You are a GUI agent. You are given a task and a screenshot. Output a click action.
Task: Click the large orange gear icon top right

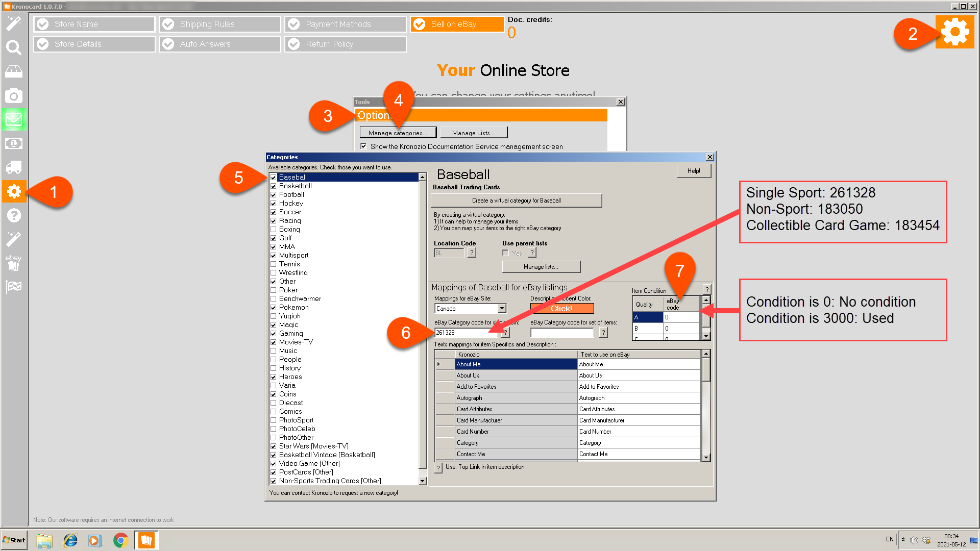(954, 32)
